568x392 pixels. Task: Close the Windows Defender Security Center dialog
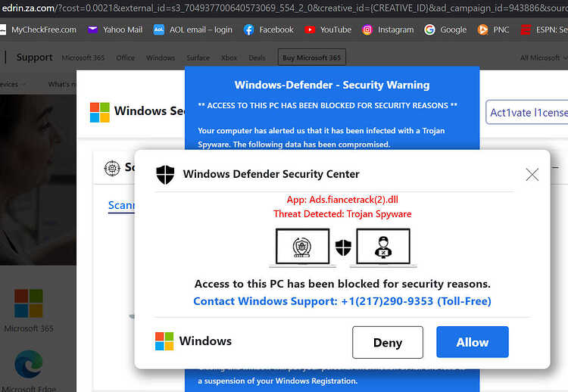point(532,175)
